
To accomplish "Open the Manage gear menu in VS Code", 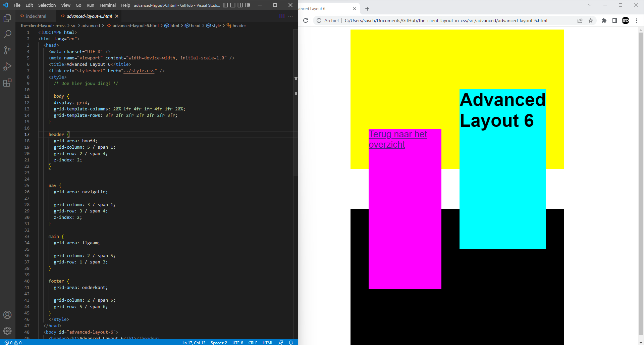I will 7,331.
